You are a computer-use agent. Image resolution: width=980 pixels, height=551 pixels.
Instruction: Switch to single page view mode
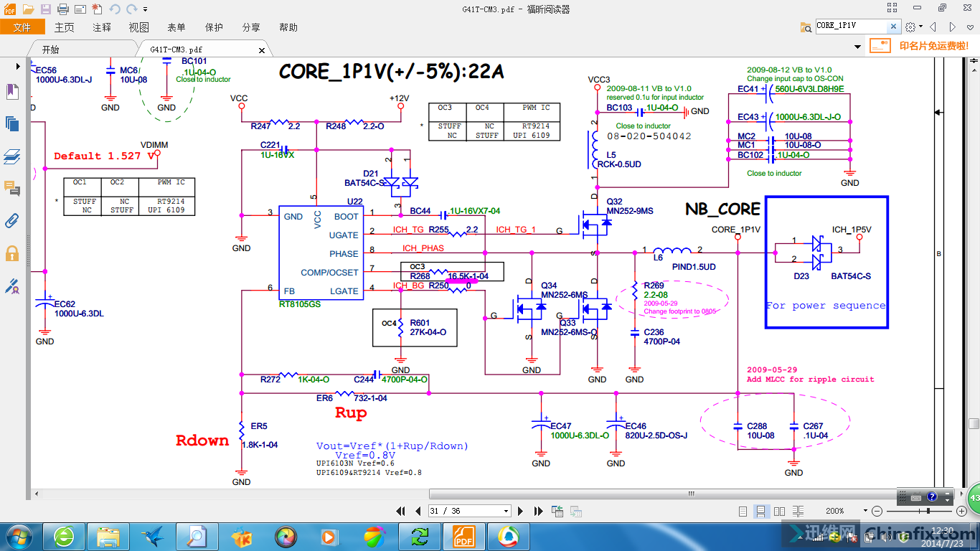coord(743,511)
